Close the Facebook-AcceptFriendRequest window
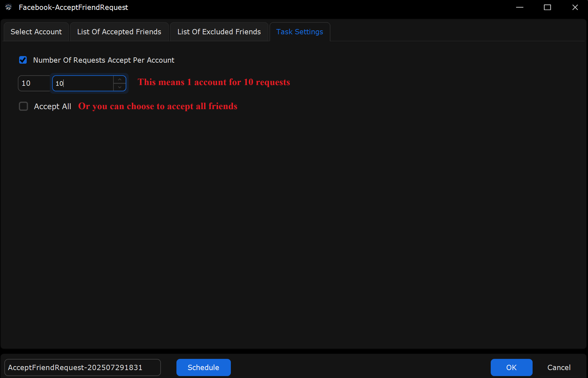 pos(575,7)
